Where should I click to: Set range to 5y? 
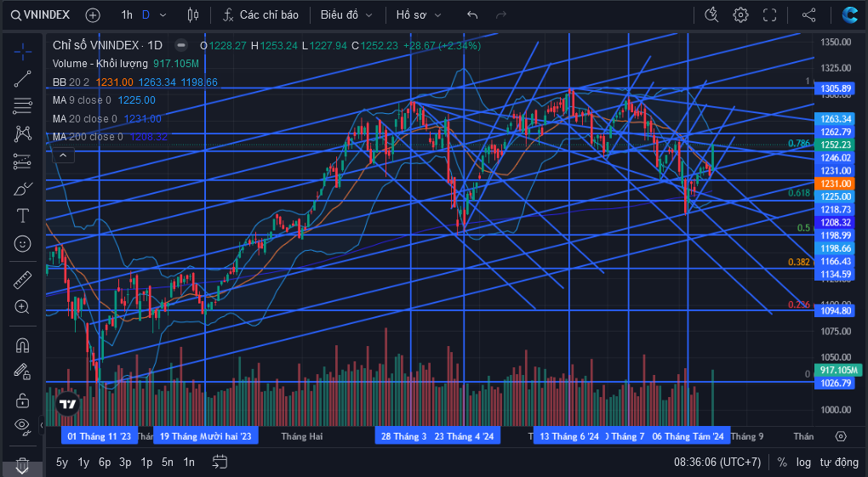(x=62, y=462)
